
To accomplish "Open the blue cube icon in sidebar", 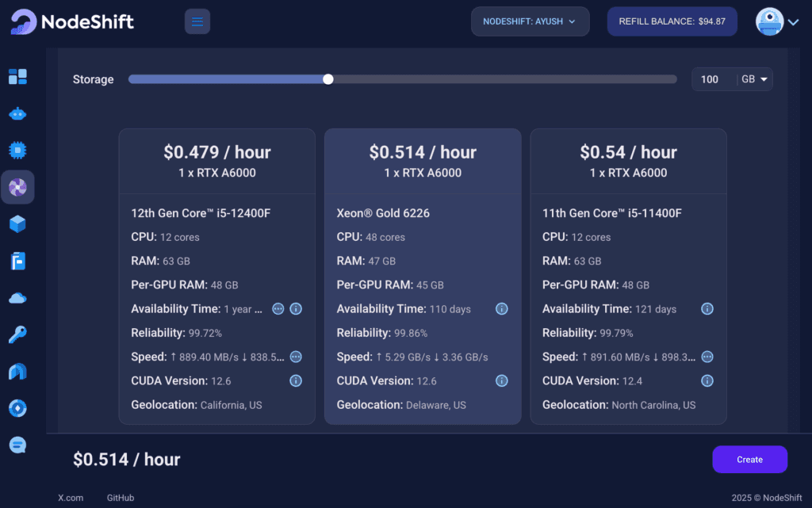I will coord(17,224).
